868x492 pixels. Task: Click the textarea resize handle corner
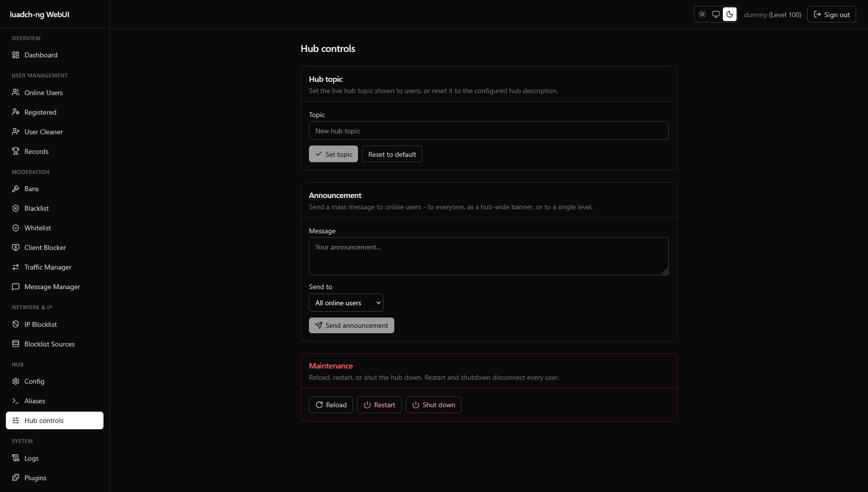[x=665, y=271]
